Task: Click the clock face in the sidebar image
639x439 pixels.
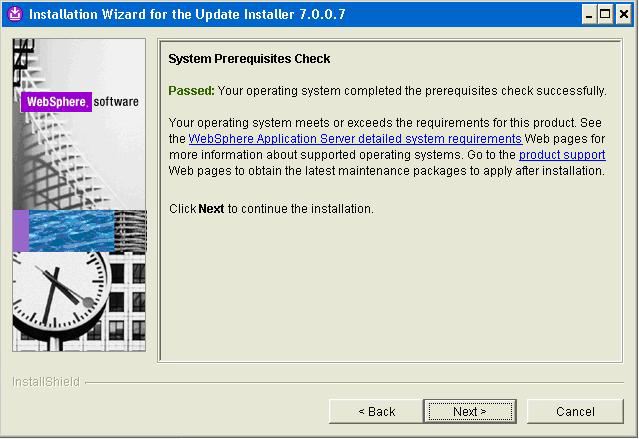Action: click(x=60, y=291)
